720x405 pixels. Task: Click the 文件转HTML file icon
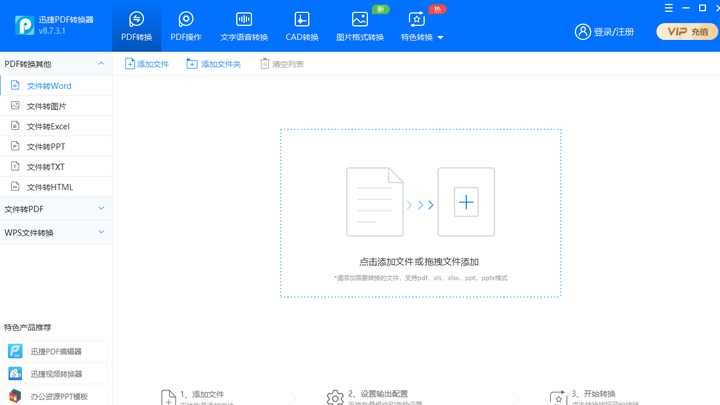15,186
